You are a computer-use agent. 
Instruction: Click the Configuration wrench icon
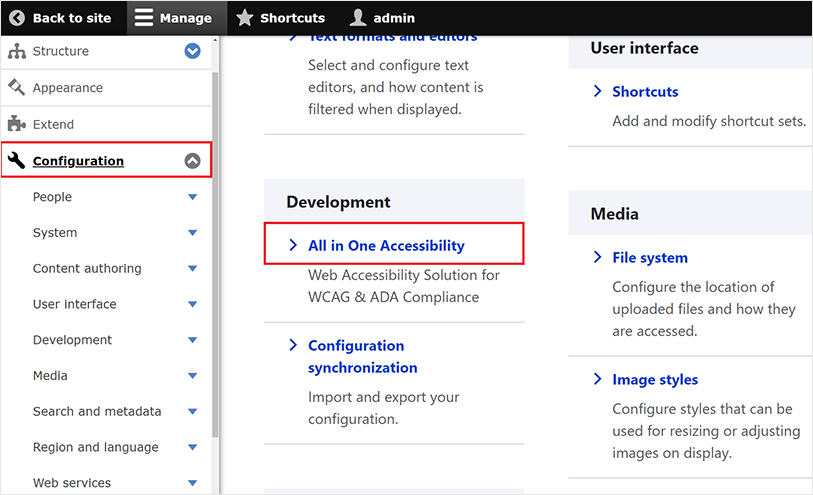click(x=17, y=161)
